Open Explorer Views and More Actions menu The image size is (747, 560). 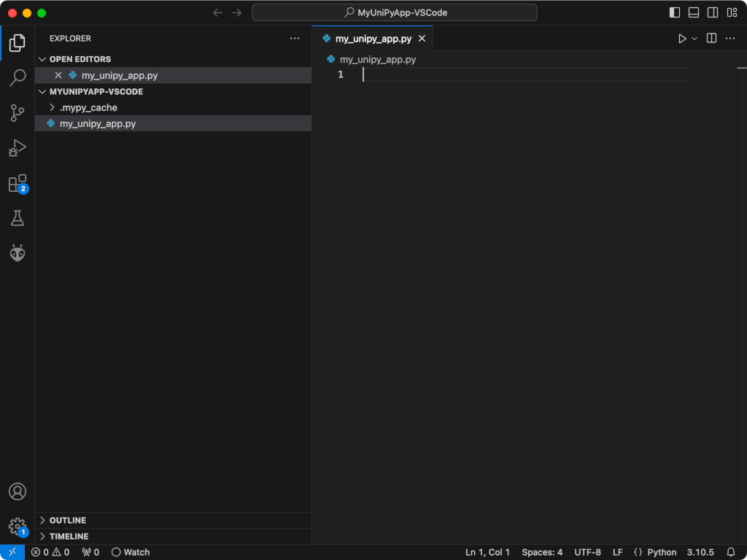pyautogui.click(x=295, y=39)
